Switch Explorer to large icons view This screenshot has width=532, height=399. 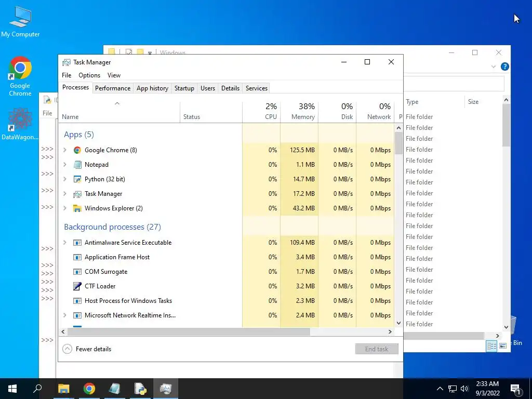pos(503,345)
